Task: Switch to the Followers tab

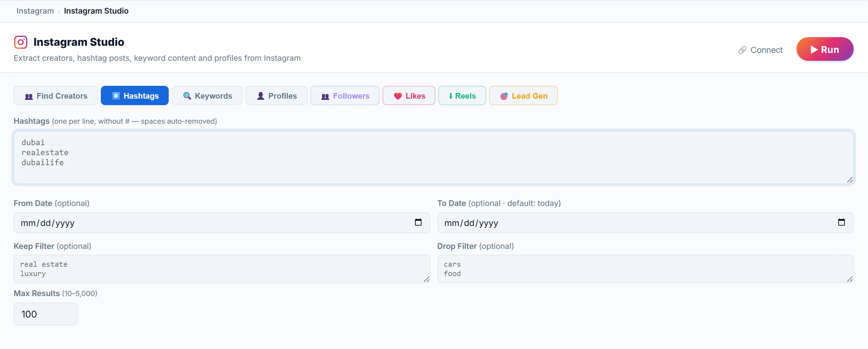Action: point(345,95)
